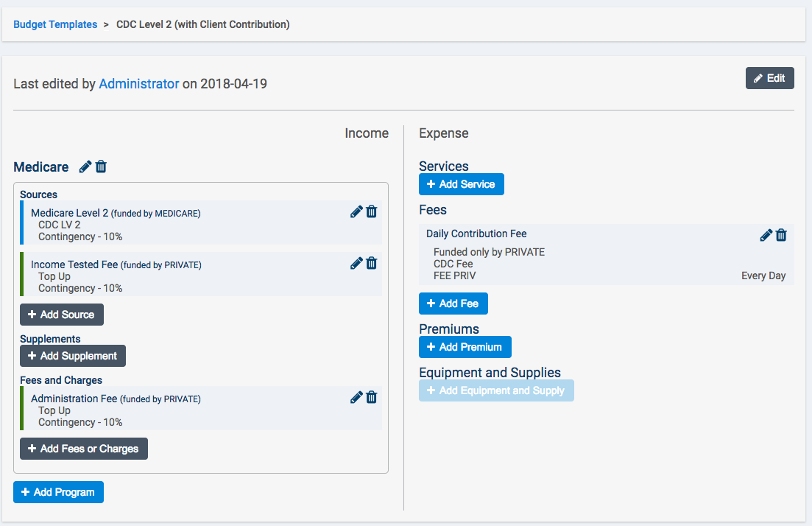Delete the Medicare program via trash icon
This screenshot has height=526, width=812.
(102, 167)
